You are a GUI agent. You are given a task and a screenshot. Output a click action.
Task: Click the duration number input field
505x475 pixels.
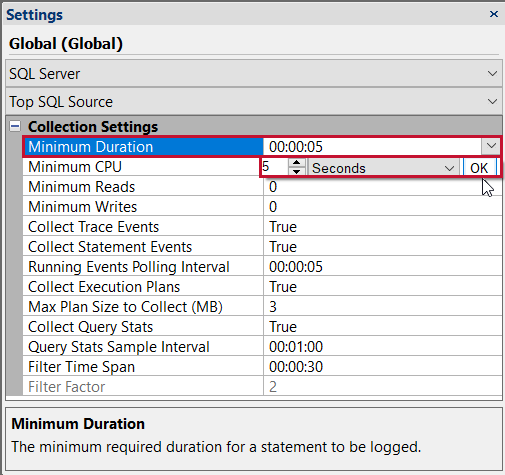(275, 167)
